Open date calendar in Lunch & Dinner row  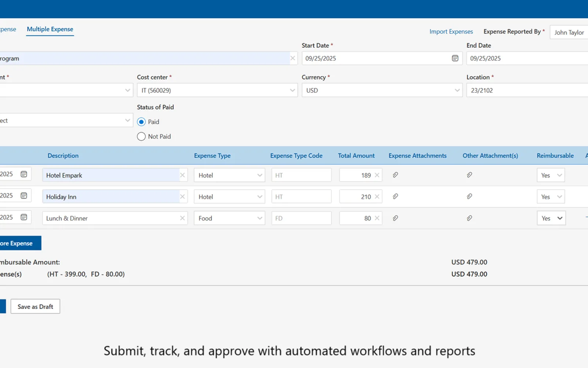pos(24,217)
